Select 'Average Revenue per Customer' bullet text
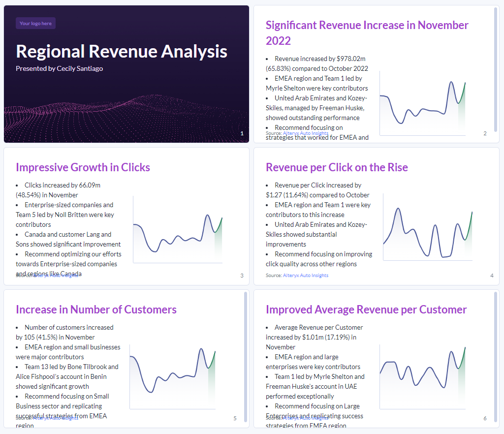The height and width of the screenshot is (434, 504). 318,327
